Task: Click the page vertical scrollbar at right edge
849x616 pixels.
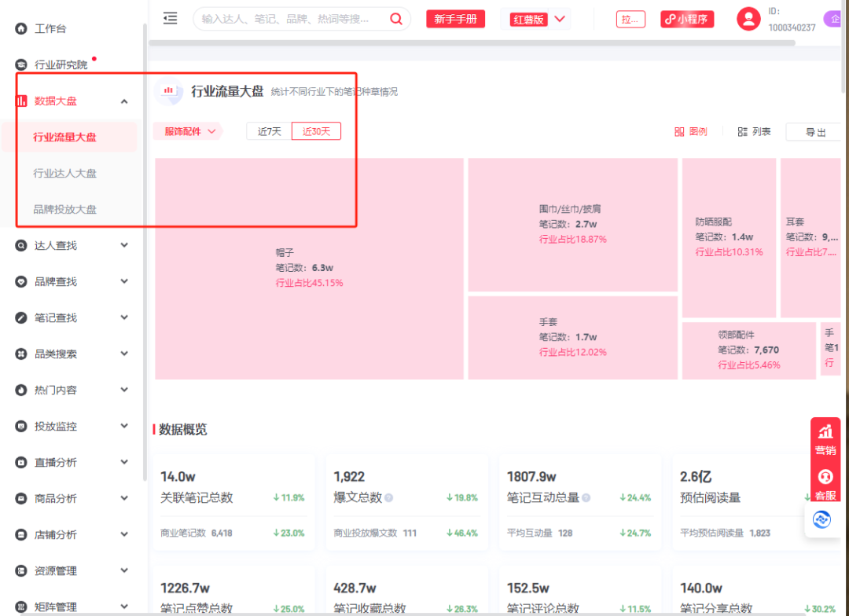Action: [x=843, y=46]
